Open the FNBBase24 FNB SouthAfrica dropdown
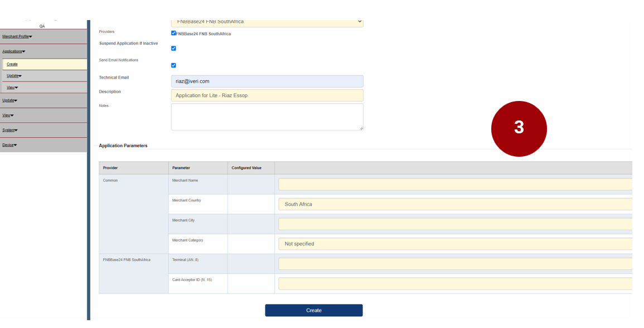The height and width of the screenshot is (328, 644). pyautogui.click(x=267, y=22)
